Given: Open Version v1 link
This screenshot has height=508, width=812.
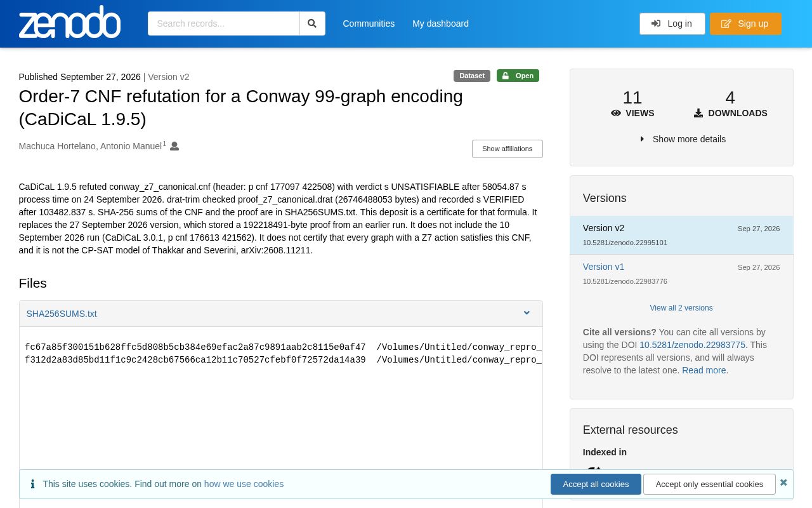Looking at the screenshot, I should point(603,267).
